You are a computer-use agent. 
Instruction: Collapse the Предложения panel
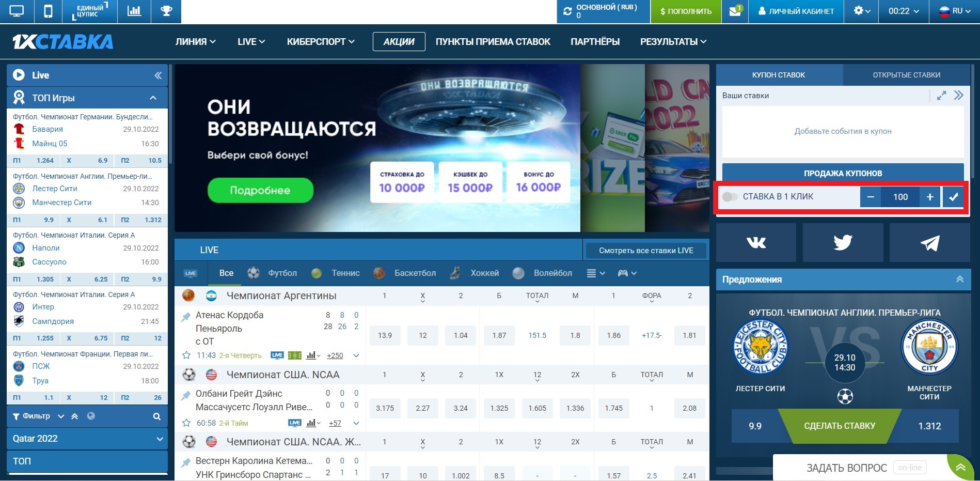(960, 280)
